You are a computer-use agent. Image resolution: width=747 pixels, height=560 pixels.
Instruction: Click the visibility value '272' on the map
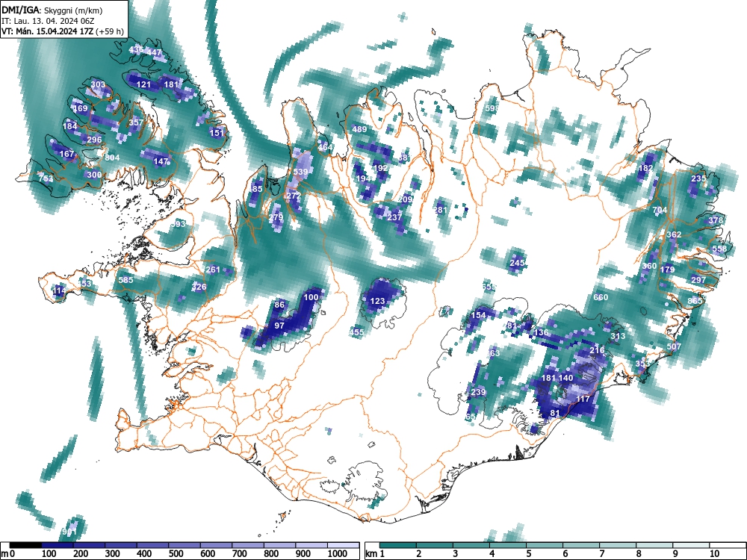pos(294,196)
